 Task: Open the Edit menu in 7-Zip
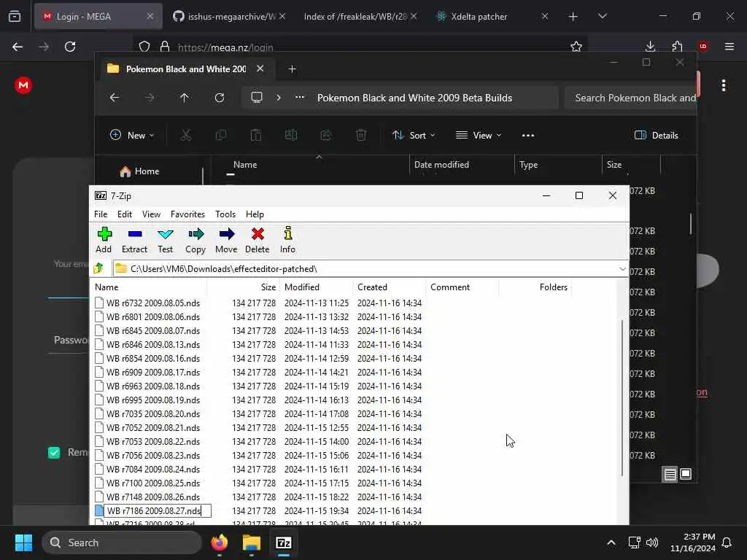click(x=124, y=214)
